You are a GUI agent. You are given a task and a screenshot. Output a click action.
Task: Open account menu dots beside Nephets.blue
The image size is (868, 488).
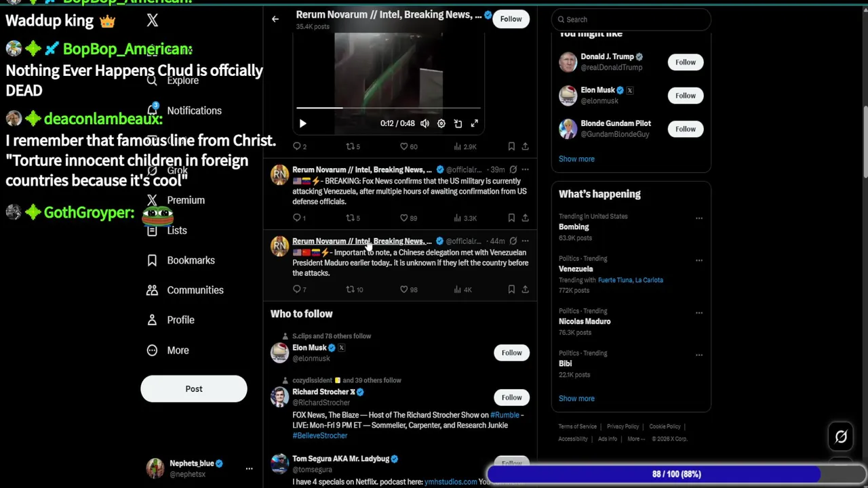(x=249, y=469)
